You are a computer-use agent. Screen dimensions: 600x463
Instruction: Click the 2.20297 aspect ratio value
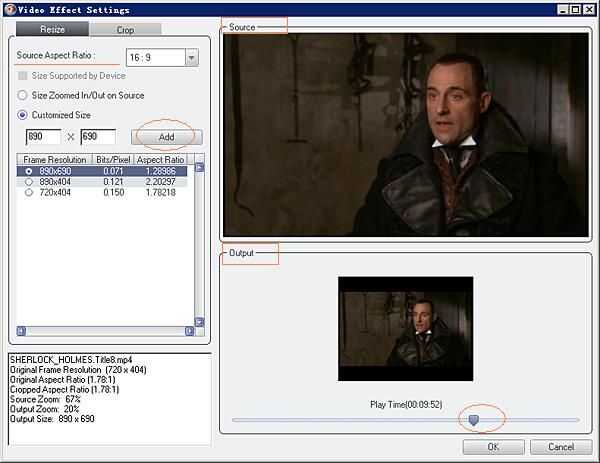pos(160,182)
